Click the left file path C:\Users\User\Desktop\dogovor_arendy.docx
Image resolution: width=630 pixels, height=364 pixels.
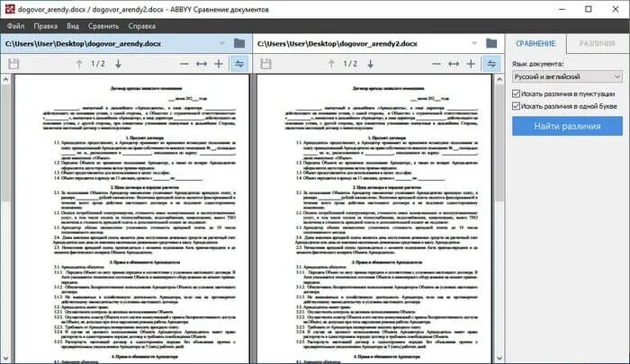(x=83, y=43)
